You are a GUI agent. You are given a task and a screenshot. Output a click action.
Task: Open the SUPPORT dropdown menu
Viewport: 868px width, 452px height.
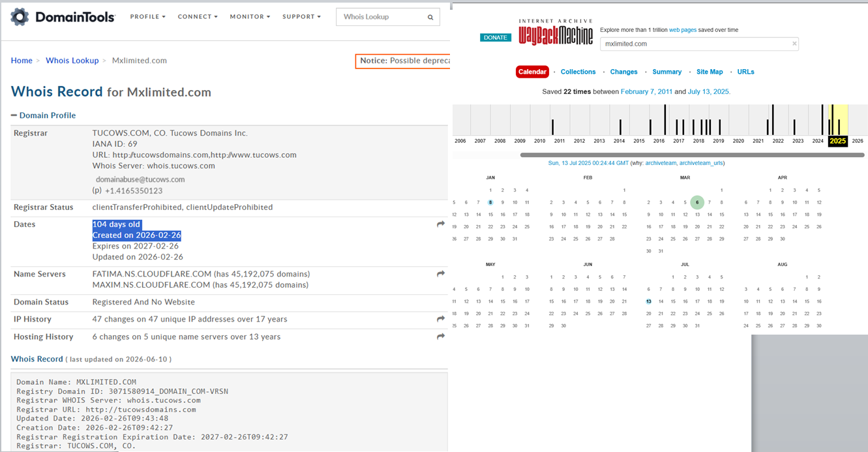(x=301, y=17)
